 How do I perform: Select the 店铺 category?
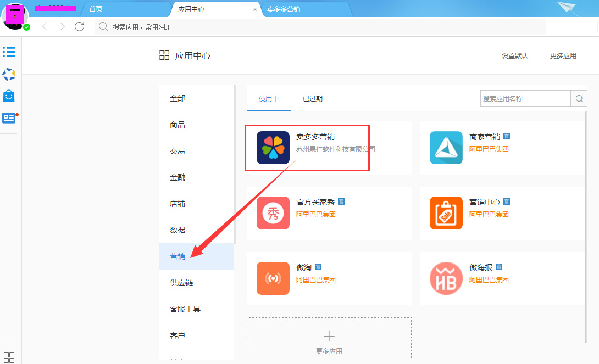(196, 204)
